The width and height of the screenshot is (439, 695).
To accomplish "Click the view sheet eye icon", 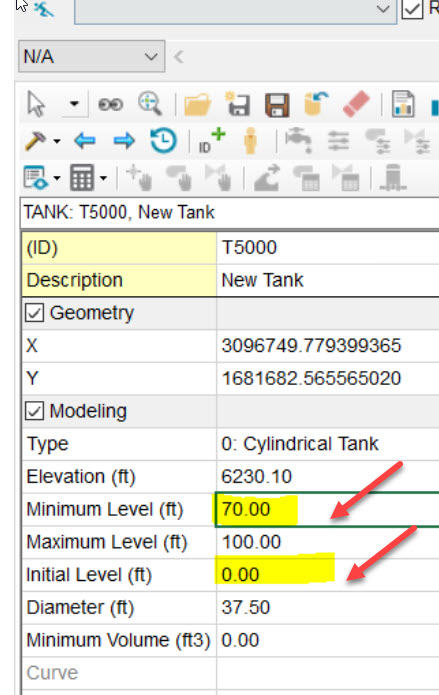I will 35,178.
